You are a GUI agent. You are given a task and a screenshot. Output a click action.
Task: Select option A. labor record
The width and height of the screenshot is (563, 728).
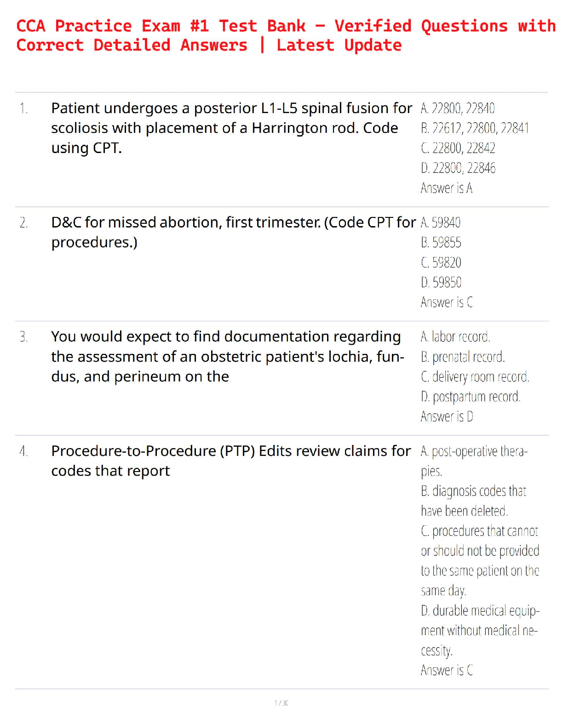[x=455, y=337]
